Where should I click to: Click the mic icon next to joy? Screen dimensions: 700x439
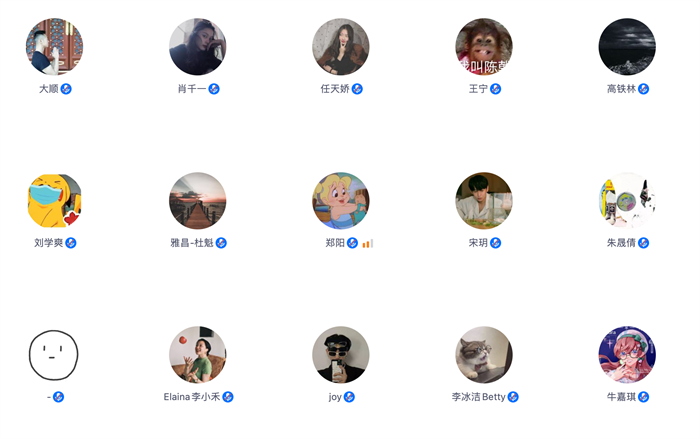(x=349, y=397)
